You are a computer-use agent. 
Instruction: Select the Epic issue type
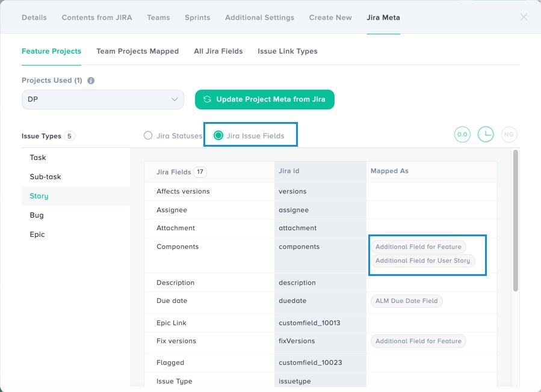point(37,234)
